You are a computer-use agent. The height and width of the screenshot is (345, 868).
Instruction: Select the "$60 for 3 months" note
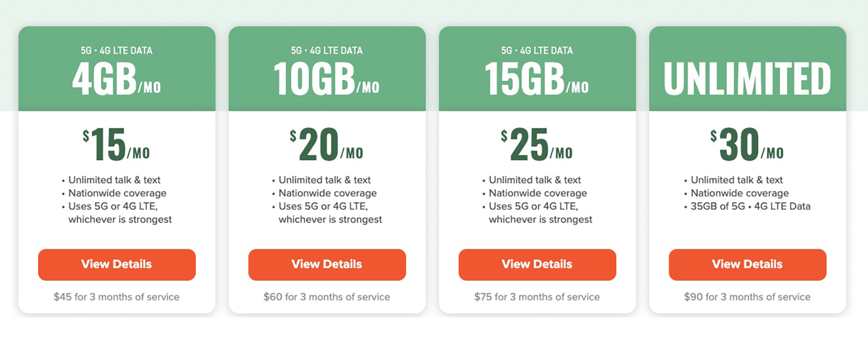click(327, 297)
